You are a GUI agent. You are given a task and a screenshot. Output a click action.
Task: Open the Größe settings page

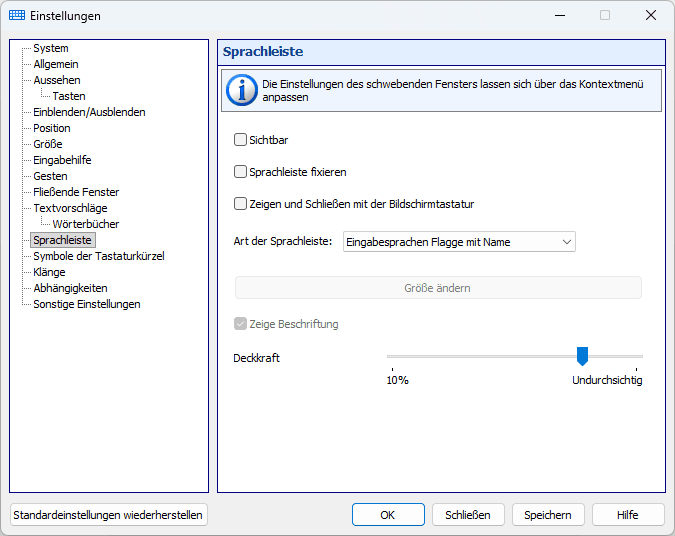coord(48,144)
